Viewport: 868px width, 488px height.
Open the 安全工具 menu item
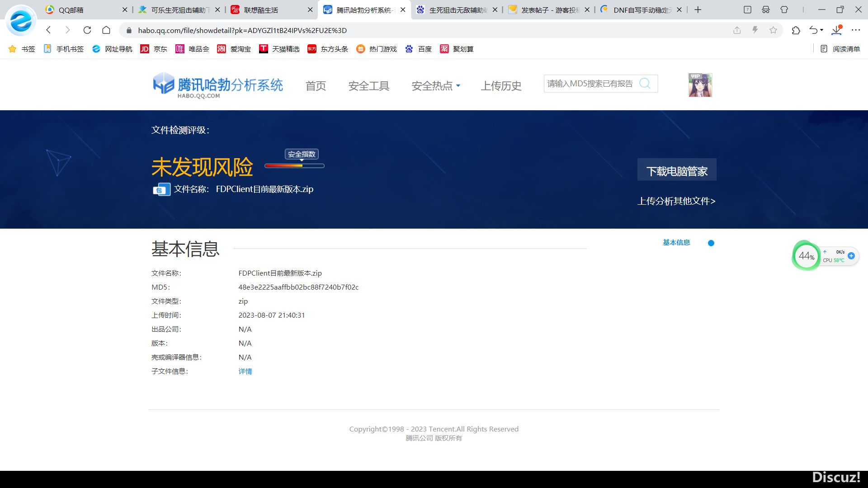click(369, 85)
